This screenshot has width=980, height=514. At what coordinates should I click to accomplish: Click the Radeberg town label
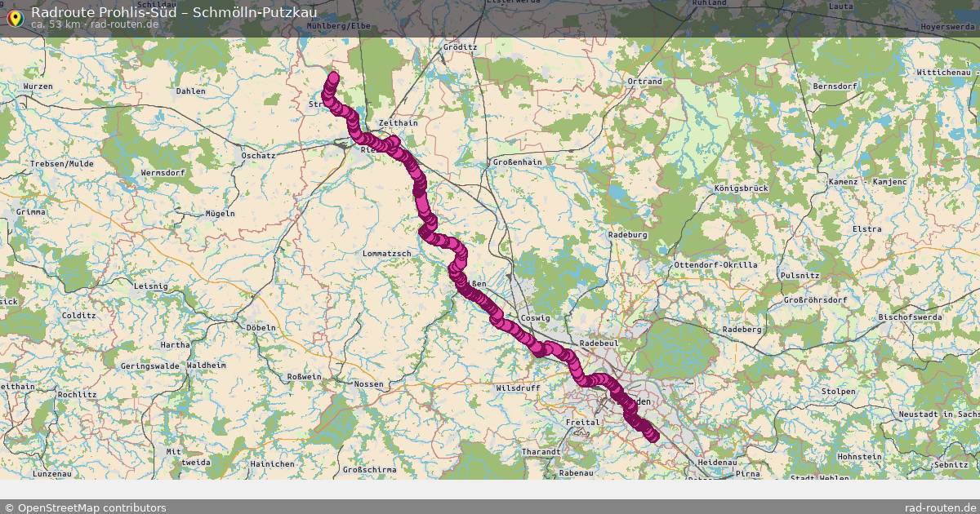click(742, 330)
